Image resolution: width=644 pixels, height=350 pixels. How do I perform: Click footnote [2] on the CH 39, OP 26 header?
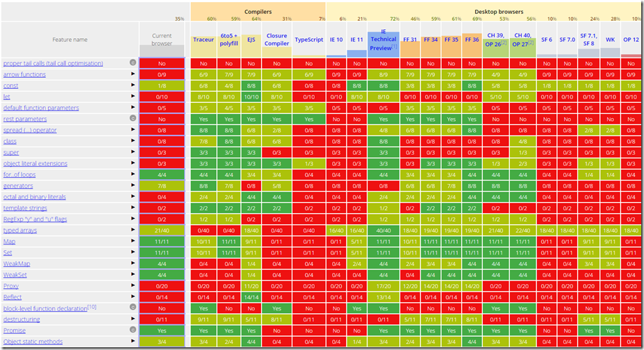click(504, 42)
